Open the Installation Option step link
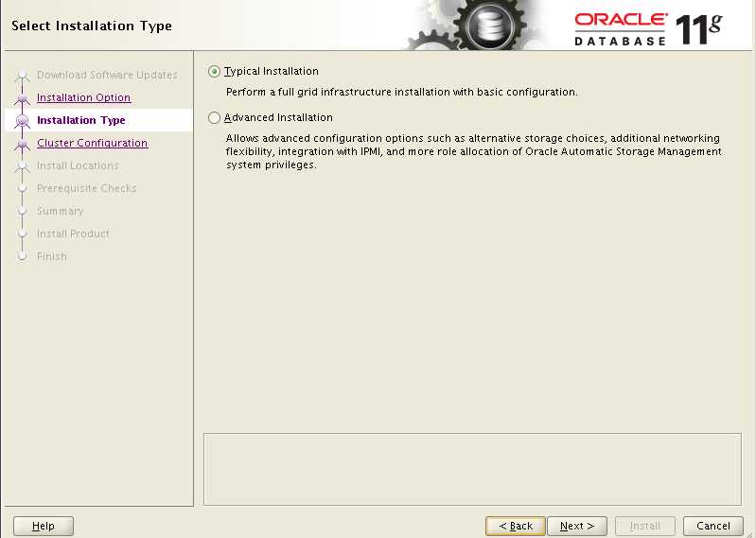The height and width of the screenshot is (538, 756). tap(84, 97)
